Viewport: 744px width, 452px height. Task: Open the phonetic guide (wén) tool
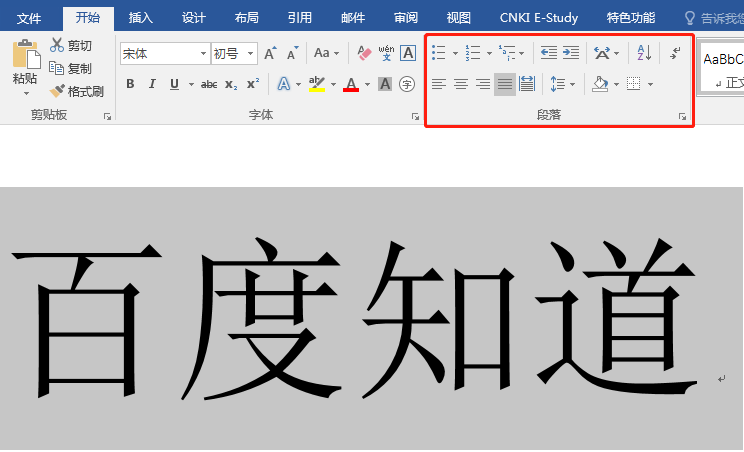pos(386,53)
